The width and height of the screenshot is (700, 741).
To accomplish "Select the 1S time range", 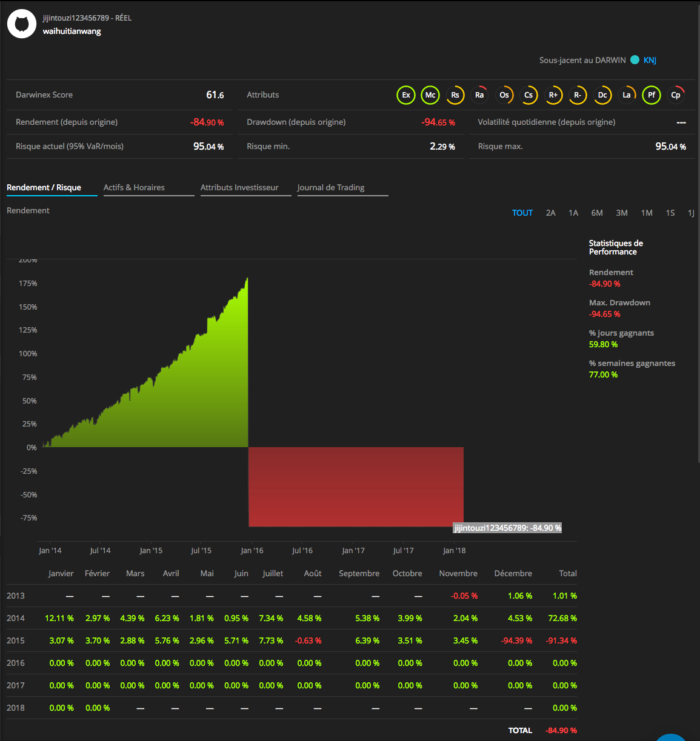I will (x=670, y=213).
